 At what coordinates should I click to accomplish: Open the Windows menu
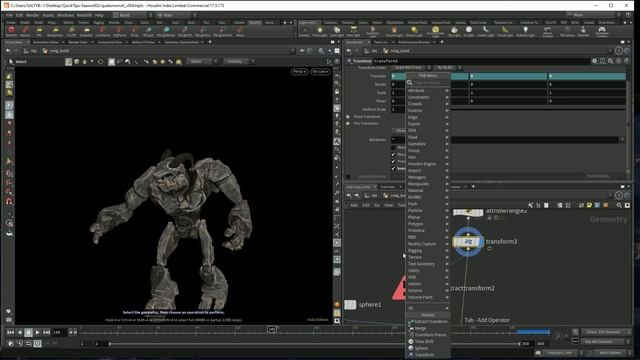click(65, 15)
